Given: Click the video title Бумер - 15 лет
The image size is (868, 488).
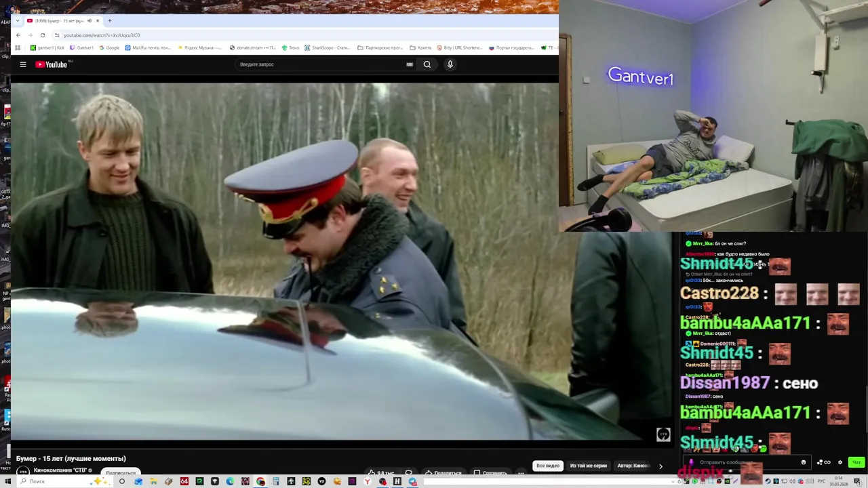Looking at the screenshot, I should (x=71, y=458).
